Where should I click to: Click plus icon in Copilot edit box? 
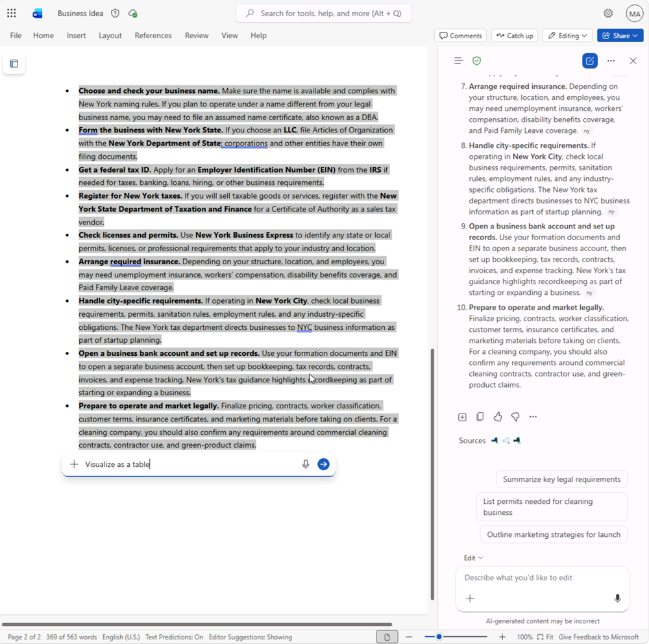pos(470,599)
